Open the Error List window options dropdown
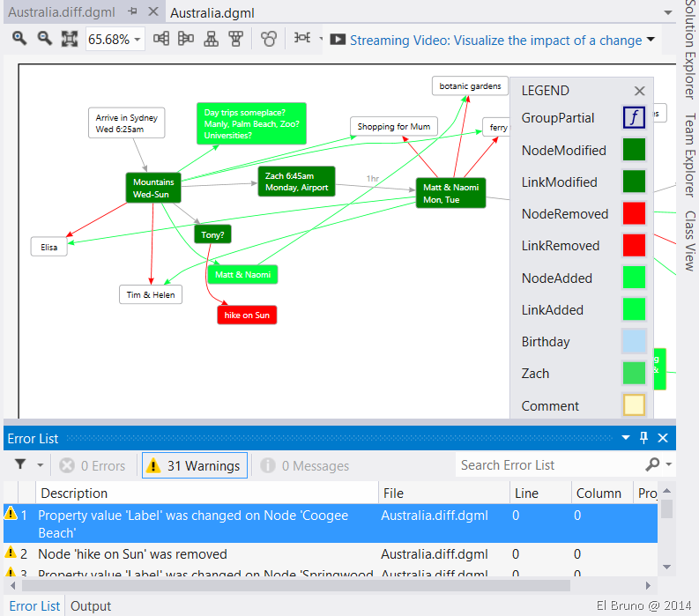 coord(627,438)
